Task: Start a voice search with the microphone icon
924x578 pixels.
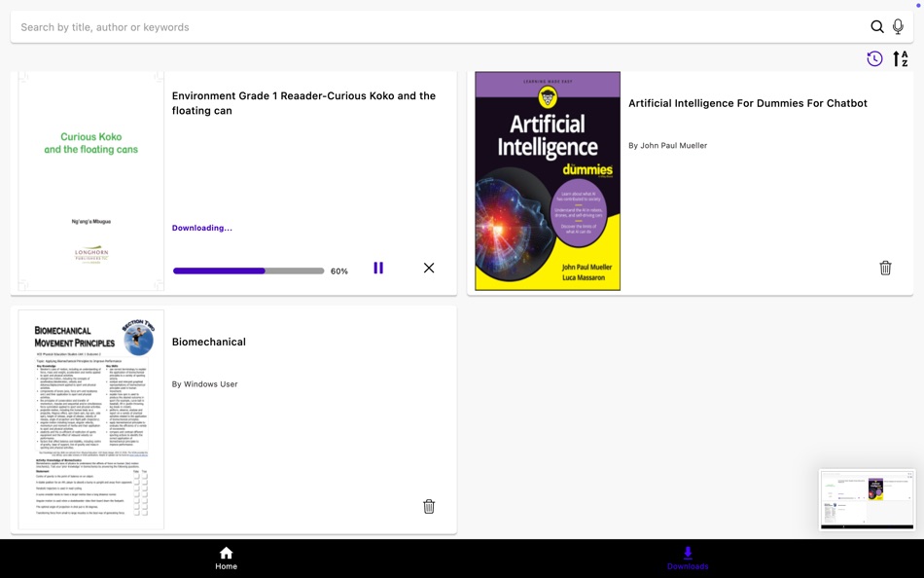Action: coord(898,26)
